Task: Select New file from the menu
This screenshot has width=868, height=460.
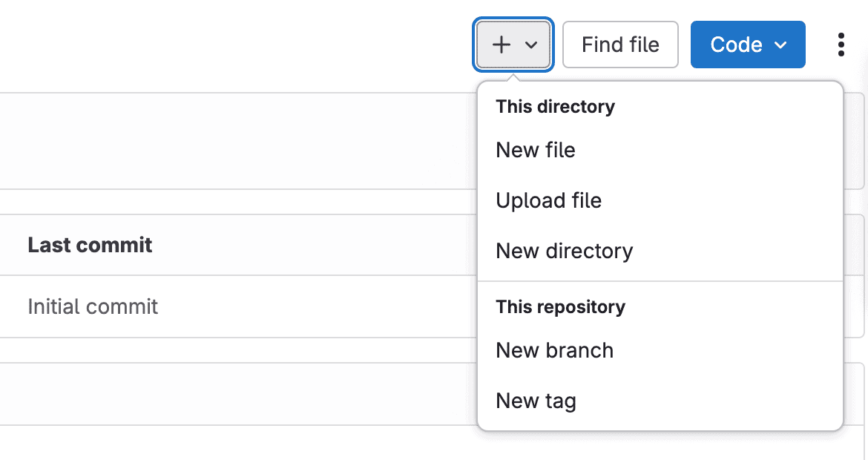Action: tap(536, 150)
